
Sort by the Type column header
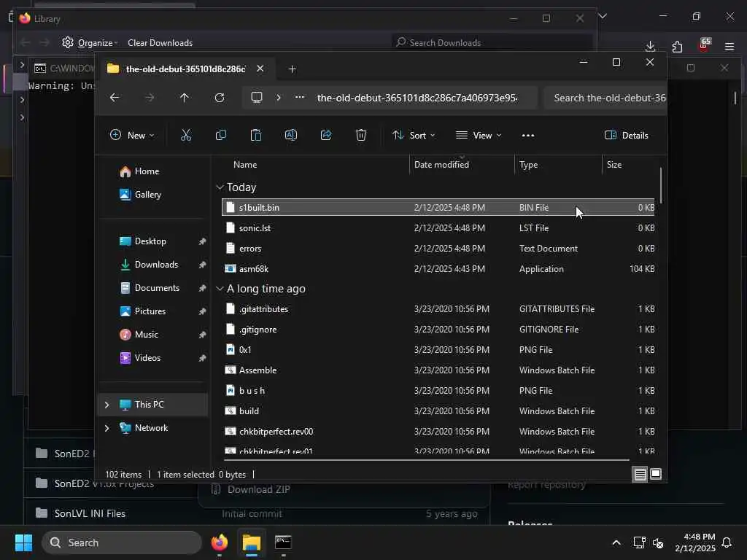pyautogui.click(x=528, y=165)
